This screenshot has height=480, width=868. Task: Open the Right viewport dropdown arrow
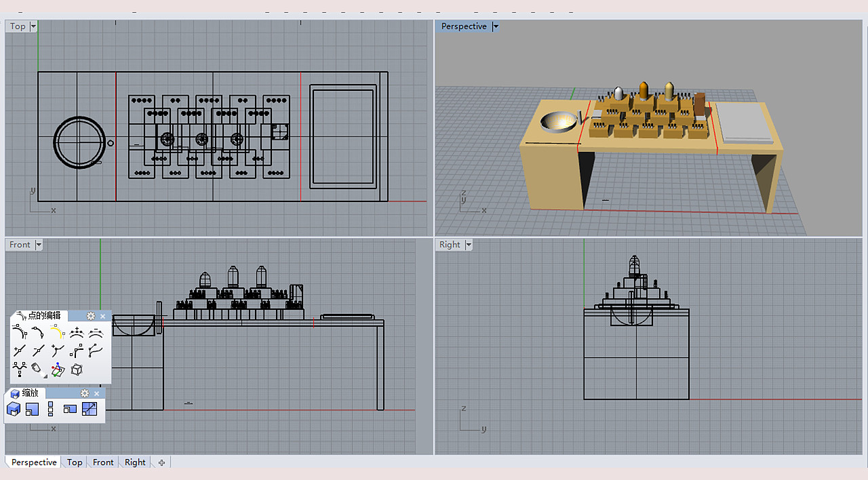tap(469, 245)
